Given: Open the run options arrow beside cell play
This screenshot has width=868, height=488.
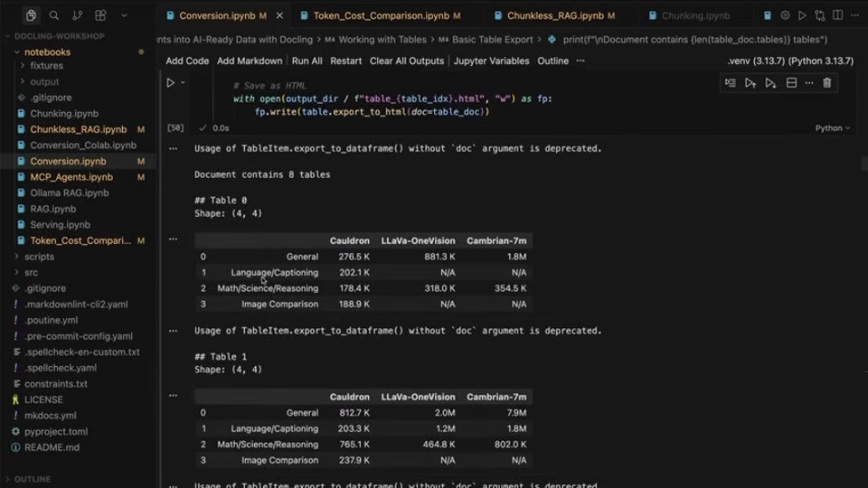Looking at the screenshot, I should tap(183, 83).
